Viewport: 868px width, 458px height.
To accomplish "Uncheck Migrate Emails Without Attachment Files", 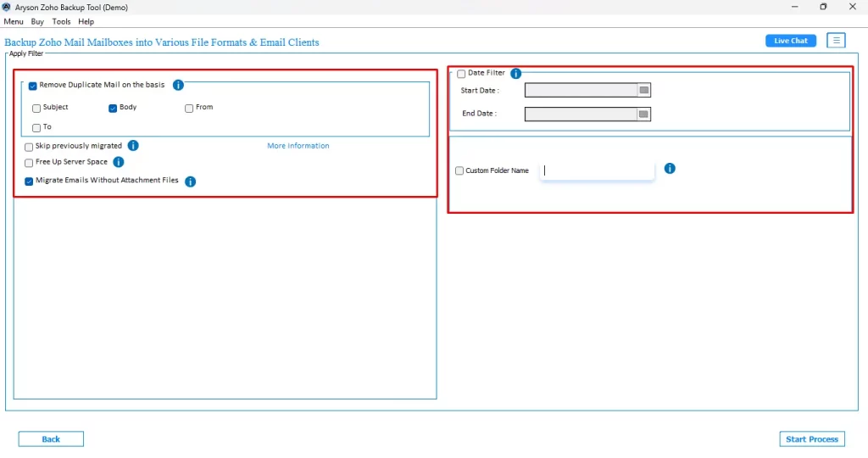I will [x=29, y=182].
